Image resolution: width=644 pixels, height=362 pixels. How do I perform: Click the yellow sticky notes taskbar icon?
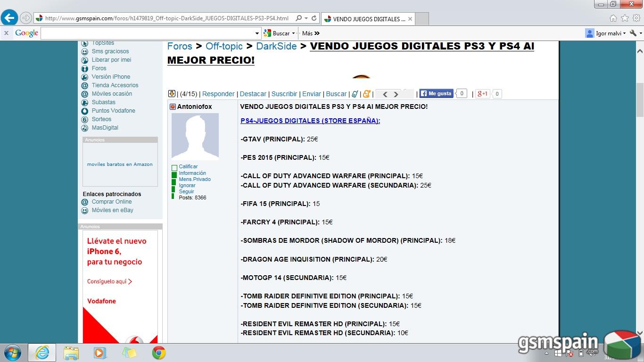129,353
